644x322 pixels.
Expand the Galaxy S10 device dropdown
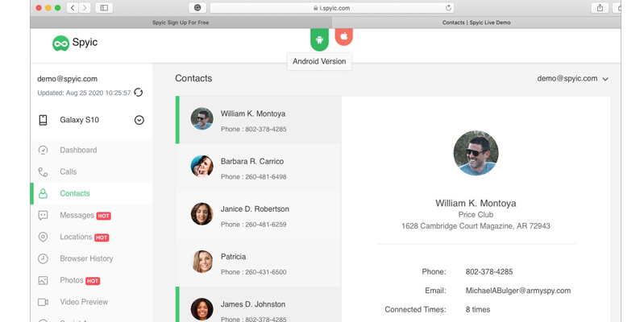[x=139, y=120]
